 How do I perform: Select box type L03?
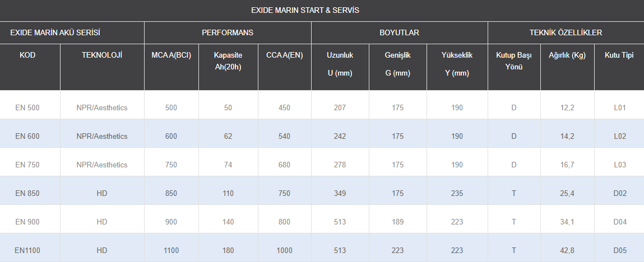(x=620, y=165)
